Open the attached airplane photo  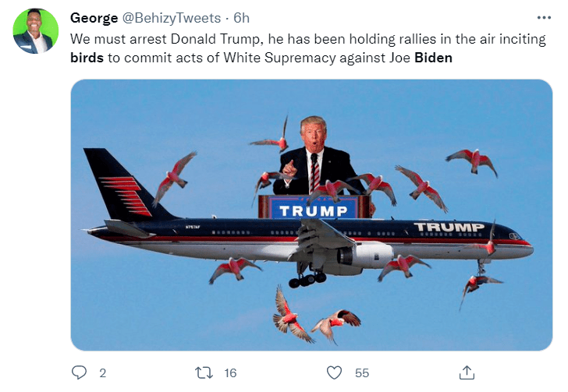point(311,214)
